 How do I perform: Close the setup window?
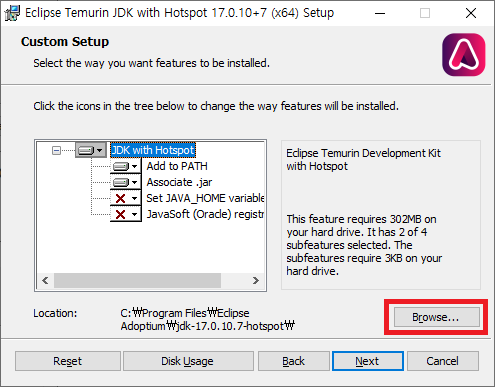click(471, 13)
